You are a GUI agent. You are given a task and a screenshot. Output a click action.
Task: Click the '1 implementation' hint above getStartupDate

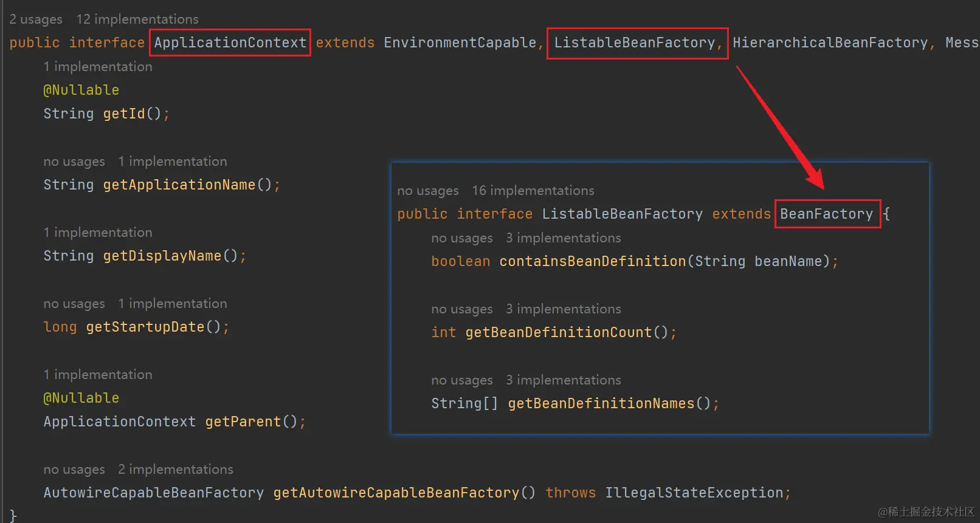173,304
